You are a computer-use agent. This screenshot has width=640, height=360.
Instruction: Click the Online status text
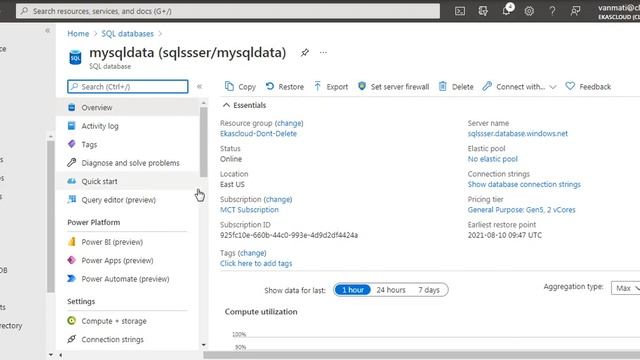(x=231, y=159)
